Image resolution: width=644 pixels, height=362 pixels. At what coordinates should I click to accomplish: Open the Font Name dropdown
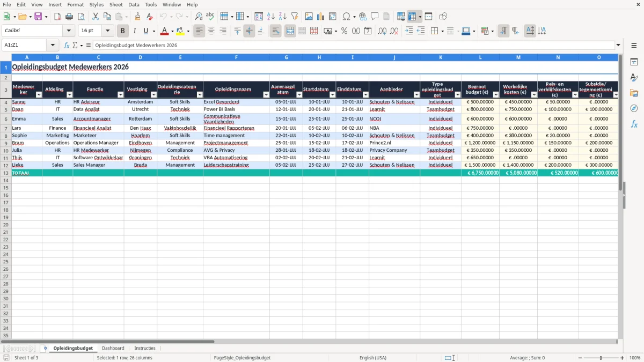tap(69, 31)
